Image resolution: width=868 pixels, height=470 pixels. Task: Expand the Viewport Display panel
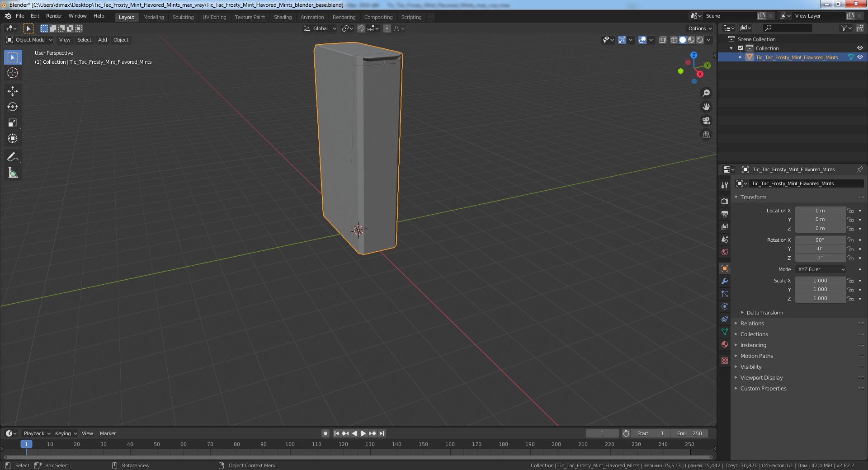click(x=761, y=378)
